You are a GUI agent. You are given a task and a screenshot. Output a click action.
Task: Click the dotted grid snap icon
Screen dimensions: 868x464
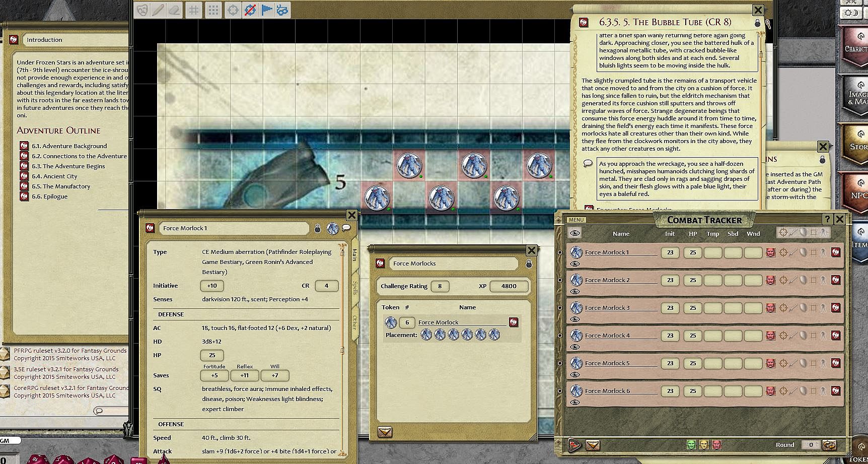point(213,10)
